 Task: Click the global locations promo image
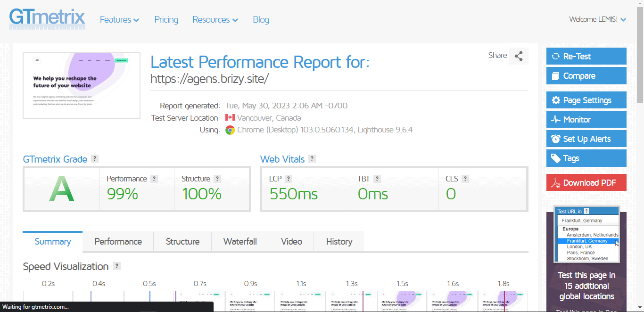[x=586, y=235]
